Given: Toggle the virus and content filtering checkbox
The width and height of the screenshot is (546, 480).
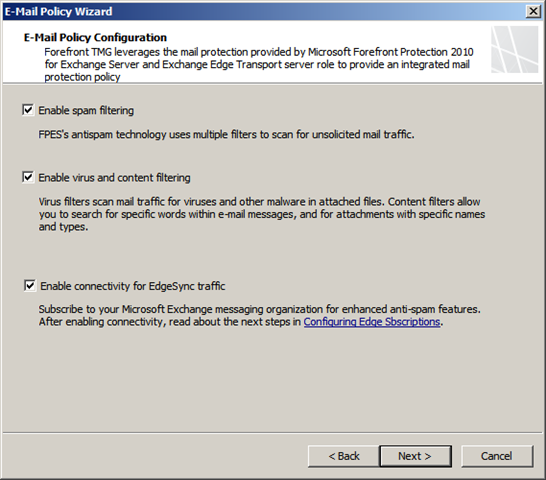Looking at the screenshot, I should (x=28, y=177).
